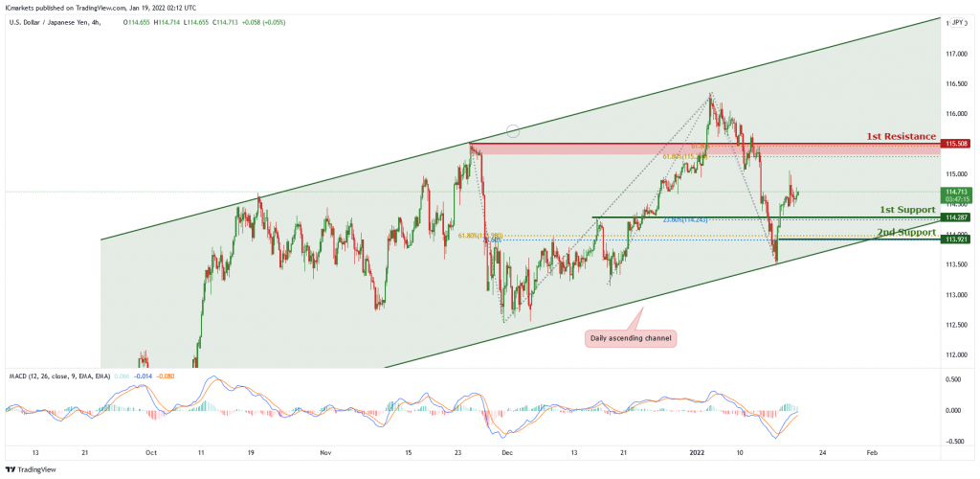Click the small circle marker on upper channel line
980x479 pixels.
(x=513, y=130)
